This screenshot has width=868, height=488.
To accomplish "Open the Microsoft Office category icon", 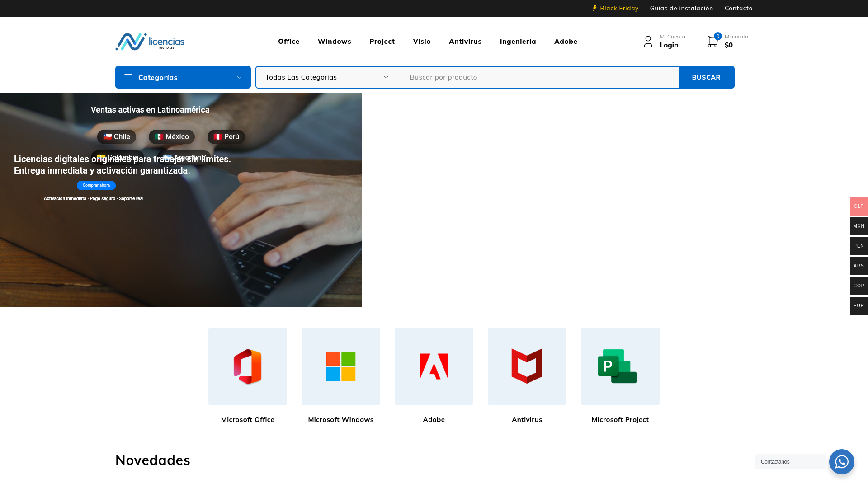I will [x=248, y=366].
